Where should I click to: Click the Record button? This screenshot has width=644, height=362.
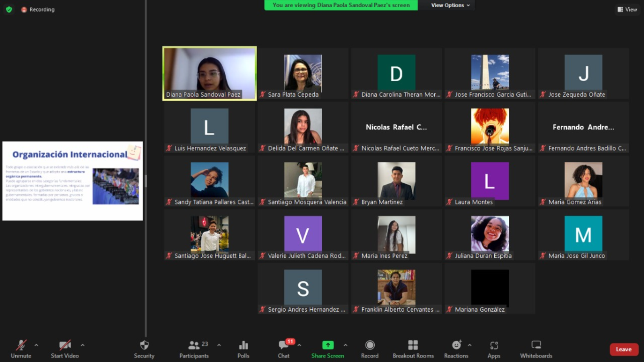click(x=370, y=349)
